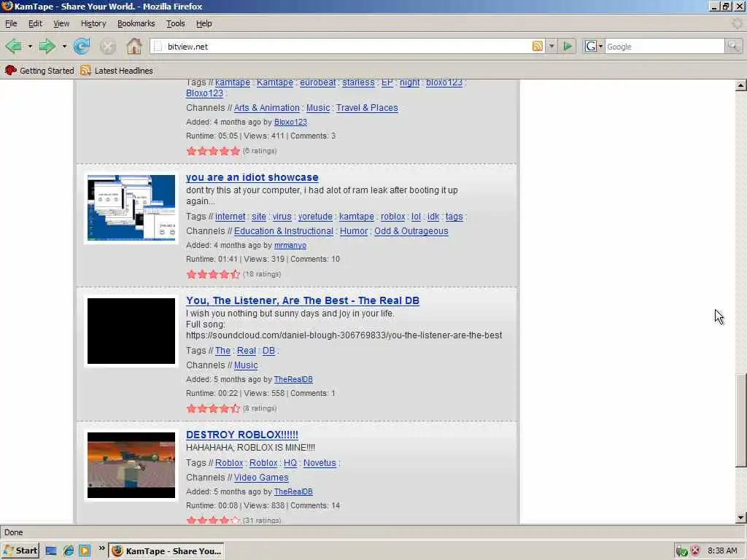The width and height of the screenshot is (747, 560).
Task: Open the Travel & Places channel link
Action: click(x=367, y=108)
